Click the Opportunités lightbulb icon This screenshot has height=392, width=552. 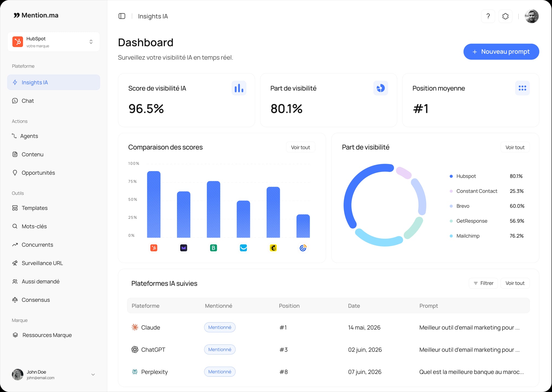(15, 172)
